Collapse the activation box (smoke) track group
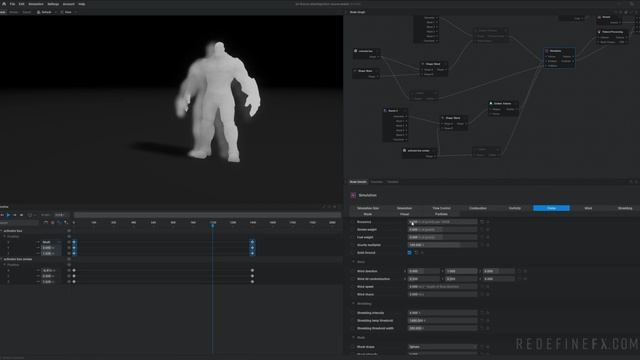 point(1,259)
